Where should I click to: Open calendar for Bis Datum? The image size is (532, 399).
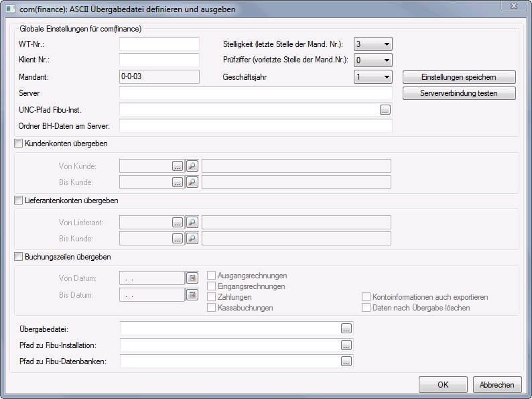pos(192,295)
